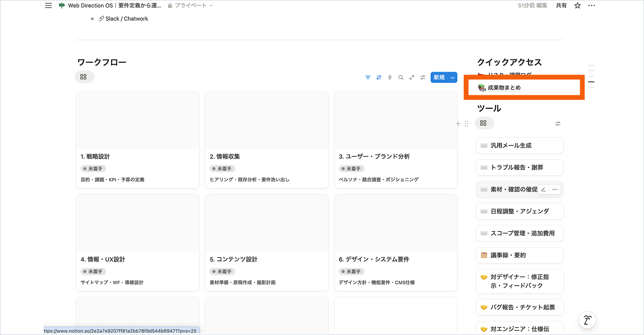Image resolution: width=644 pixels, height=335 pixels.
Task: Favorite this page with the star icon
Action: pyautogui.click(x=577, y=6)
